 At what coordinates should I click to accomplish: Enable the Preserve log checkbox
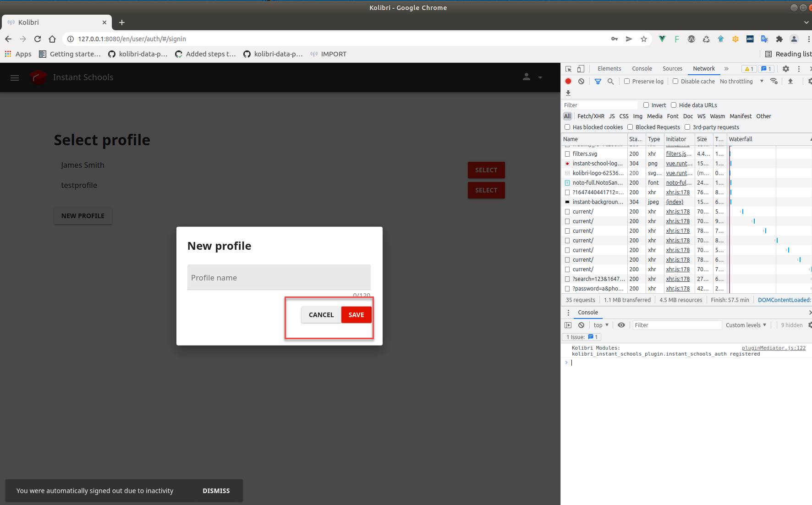(x=627, y=81)
